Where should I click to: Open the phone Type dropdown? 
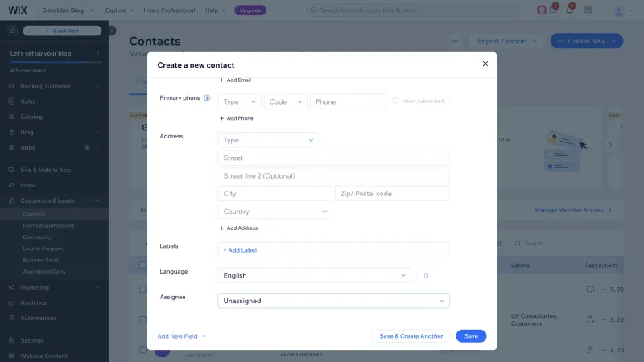click(239, 101)
